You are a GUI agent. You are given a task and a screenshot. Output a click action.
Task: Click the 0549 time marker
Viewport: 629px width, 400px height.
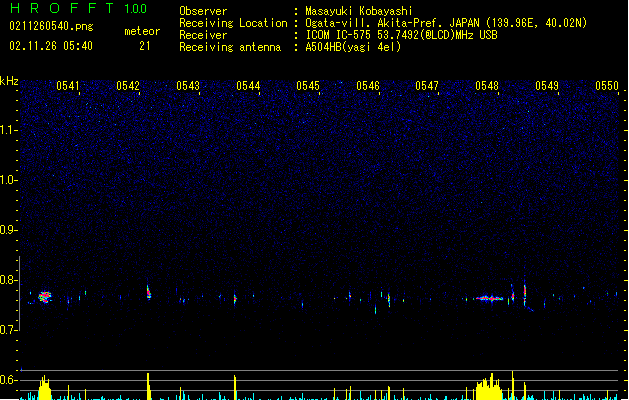point(547,86)
